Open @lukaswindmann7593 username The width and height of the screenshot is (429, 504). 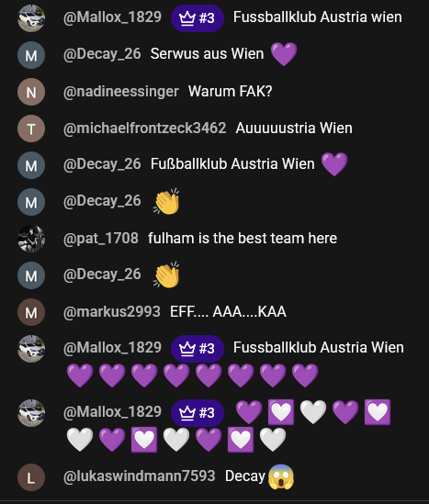click(140, 476)
